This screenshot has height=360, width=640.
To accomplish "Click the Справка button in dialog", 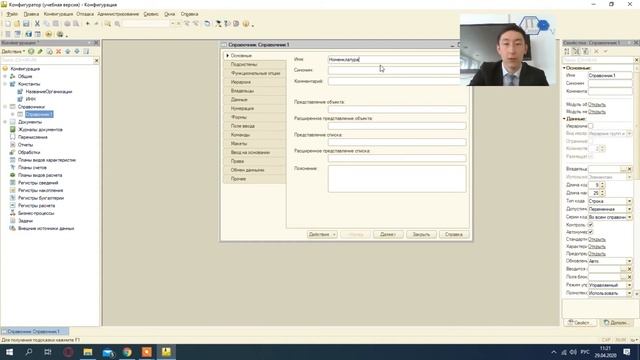I will click(x=453, y=234).
